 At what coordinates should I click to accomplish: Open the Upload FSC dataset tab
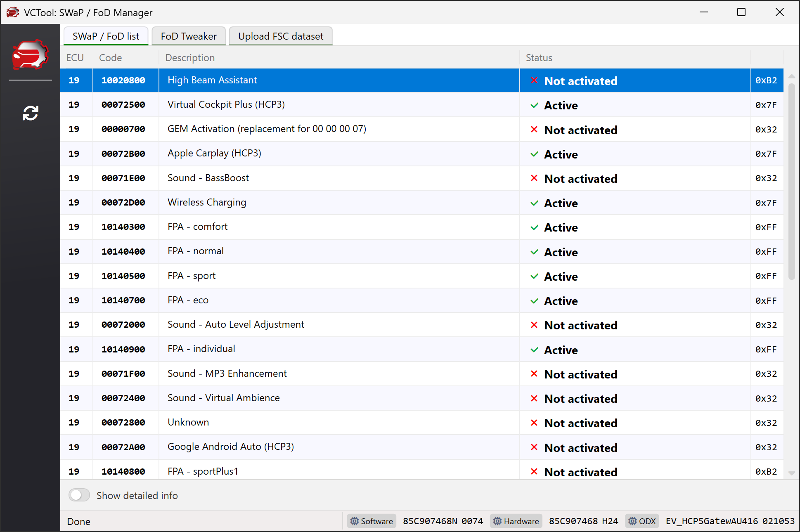tap(280, 36)
